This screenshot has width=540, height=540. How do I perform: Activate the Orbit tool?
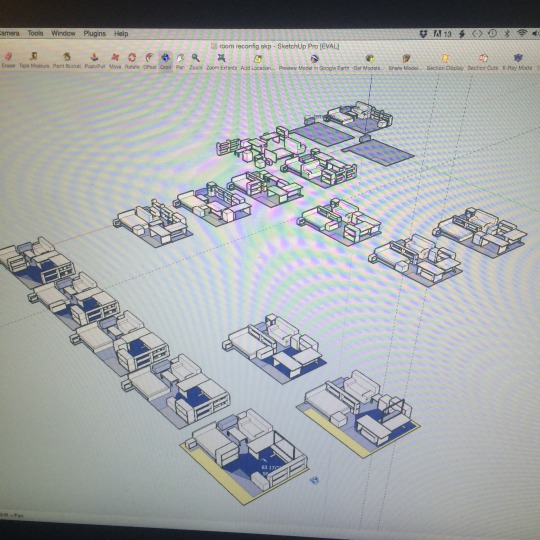click(166, 61)
